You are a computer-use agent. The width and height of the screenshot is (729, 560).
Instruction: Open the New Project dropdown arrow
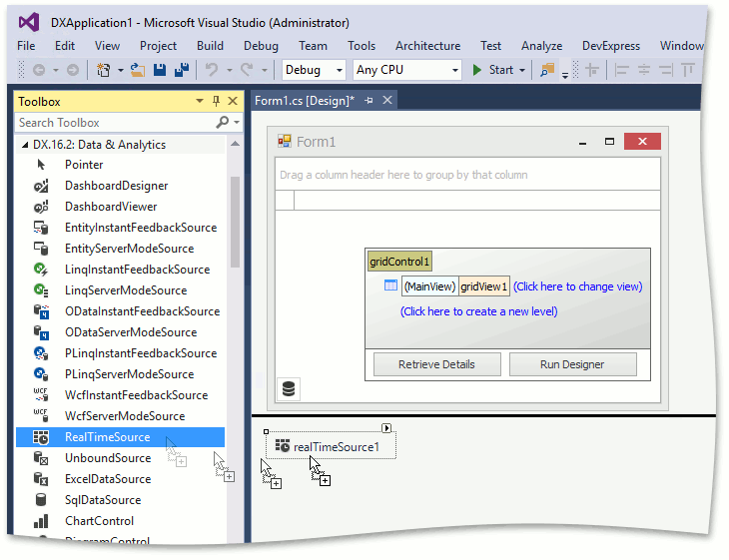click(x=121, y=70)
